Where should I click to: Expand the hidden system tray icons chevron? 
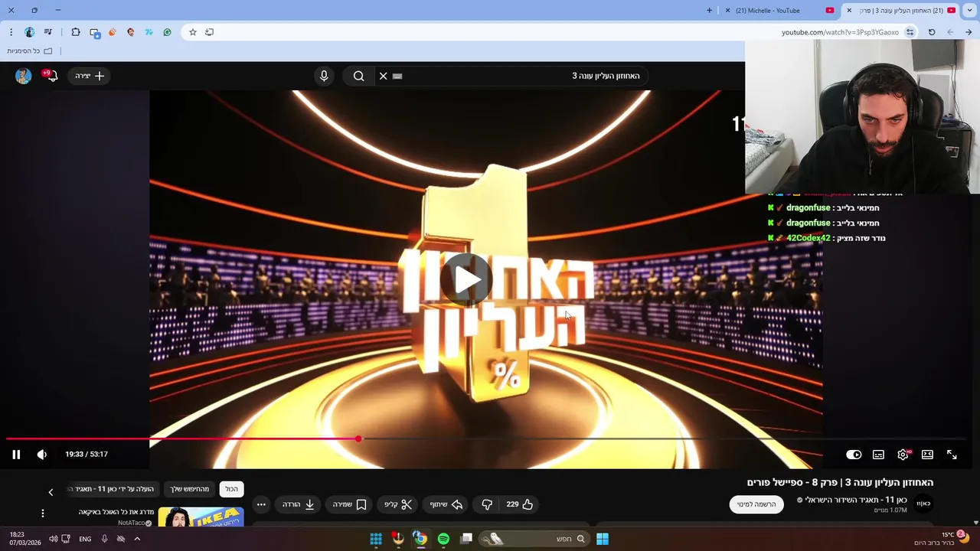[137, 539]
